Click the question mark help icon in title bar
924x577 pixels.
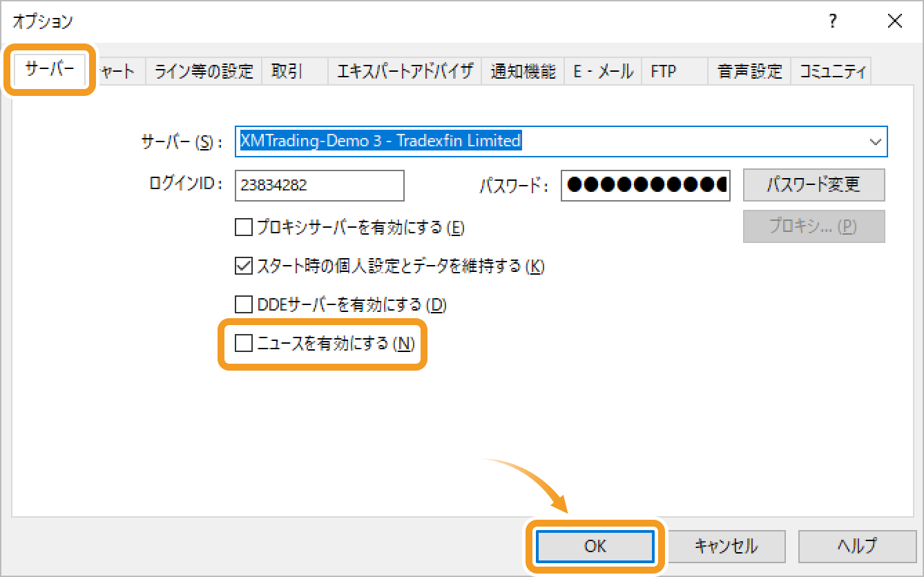pyautogui.click(x=834, y=21)
